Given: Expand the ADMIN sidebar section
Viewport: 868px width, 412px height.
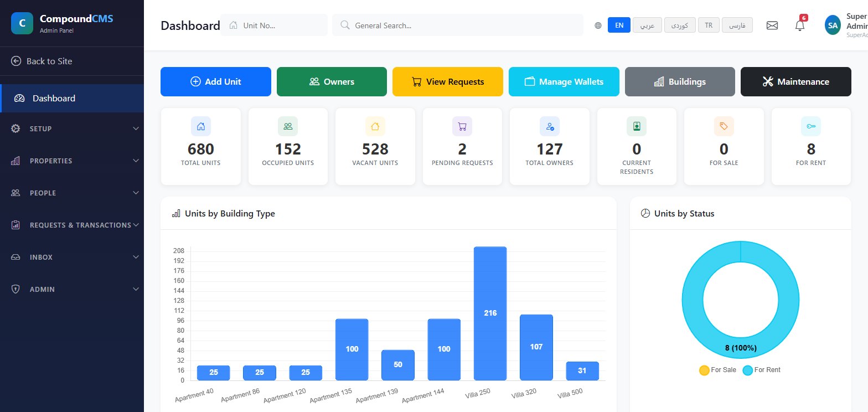Looking at the screenshot, I should pos(72,289).
